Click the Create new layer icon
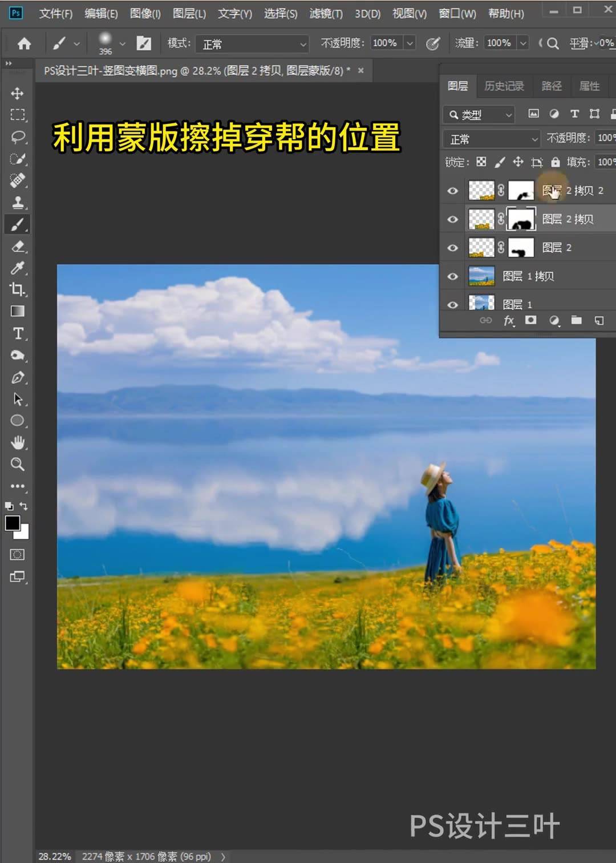This screenshot has width=616, height=863. tap(599, 320)
